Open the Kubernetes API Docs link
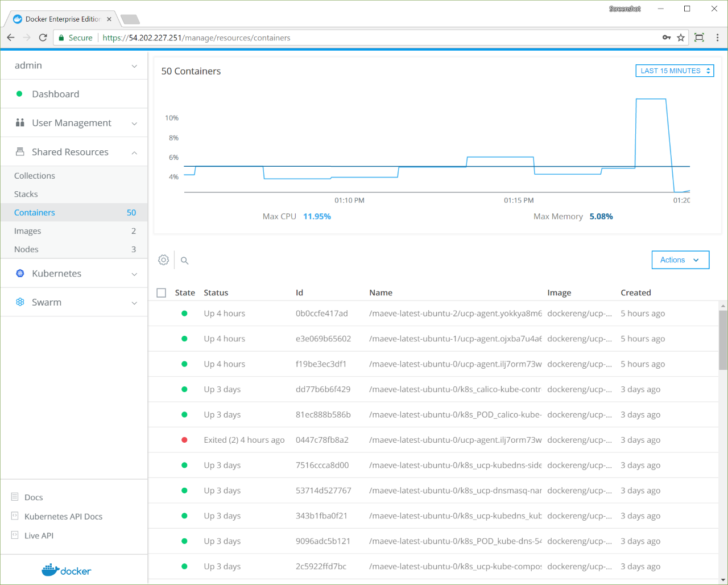The height and width of the screenshot is (585, 728). point(63,517)
